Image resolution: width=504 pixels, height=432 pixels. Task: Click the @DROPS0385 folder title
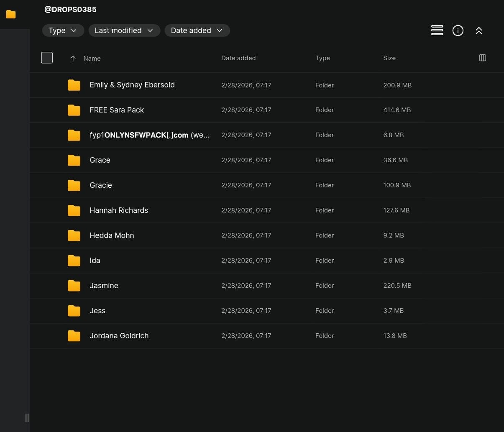pos(70,9)
